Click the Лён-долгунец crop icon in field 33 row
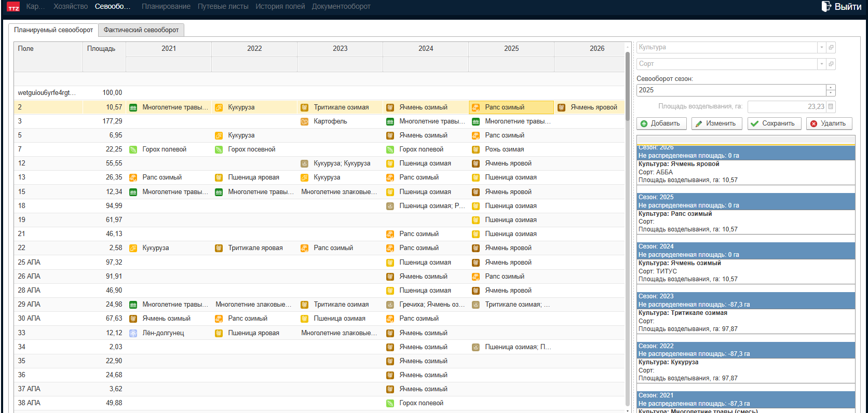Screen dimensions: 868x413 133,333
